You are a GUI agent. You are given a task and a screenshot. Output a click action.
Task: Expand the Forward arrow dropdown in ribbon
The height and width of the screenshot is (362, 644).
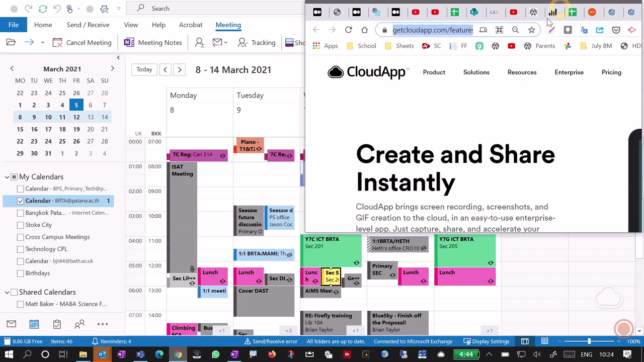point(42,43)
